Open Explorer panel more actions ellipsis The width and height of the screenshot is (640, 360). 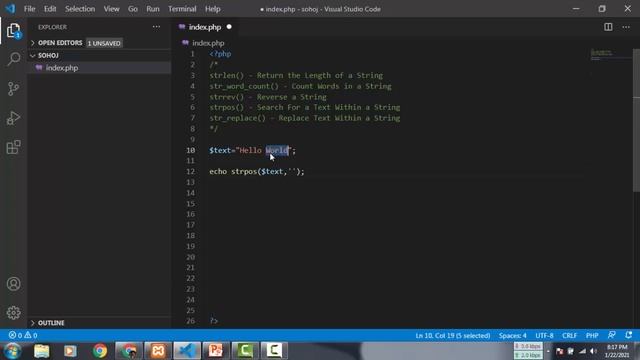156,27
